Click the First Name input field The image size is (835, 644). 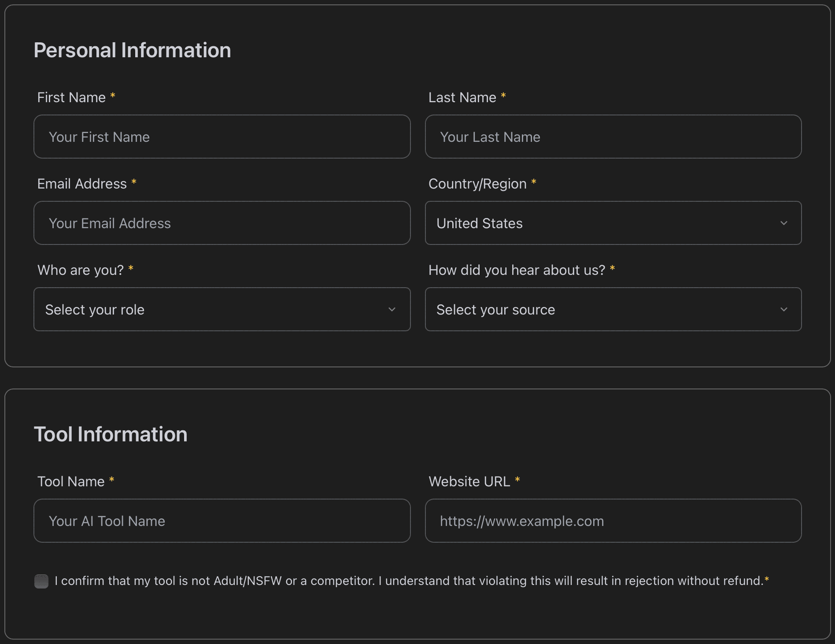(222, 137)
